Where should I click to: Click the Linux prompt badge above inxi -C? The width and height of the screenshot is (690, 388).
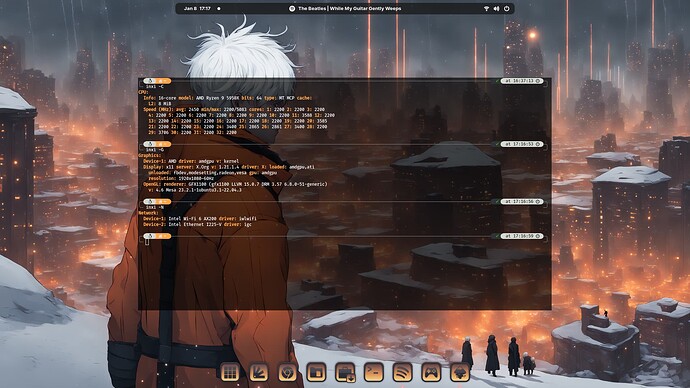point(157,81)
